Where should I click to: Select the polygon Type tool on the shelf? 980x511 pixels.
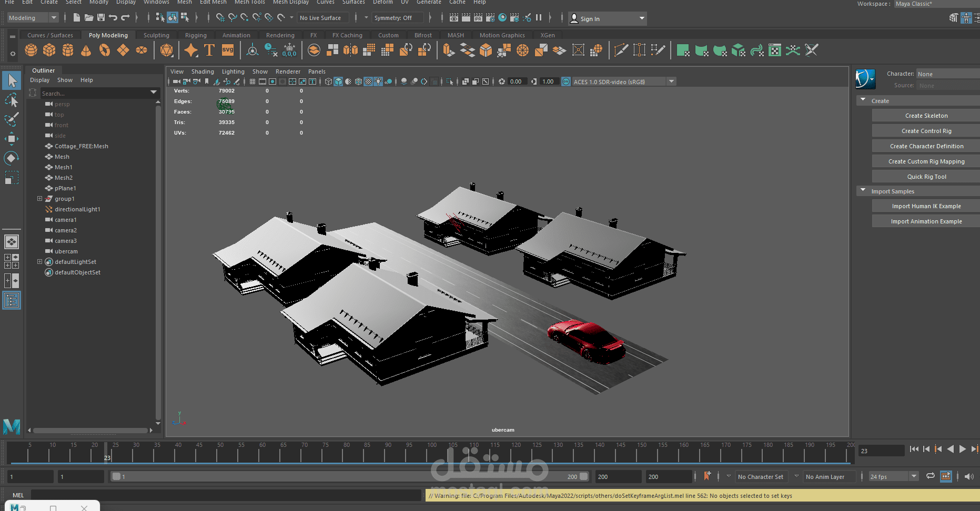[209, 50]
